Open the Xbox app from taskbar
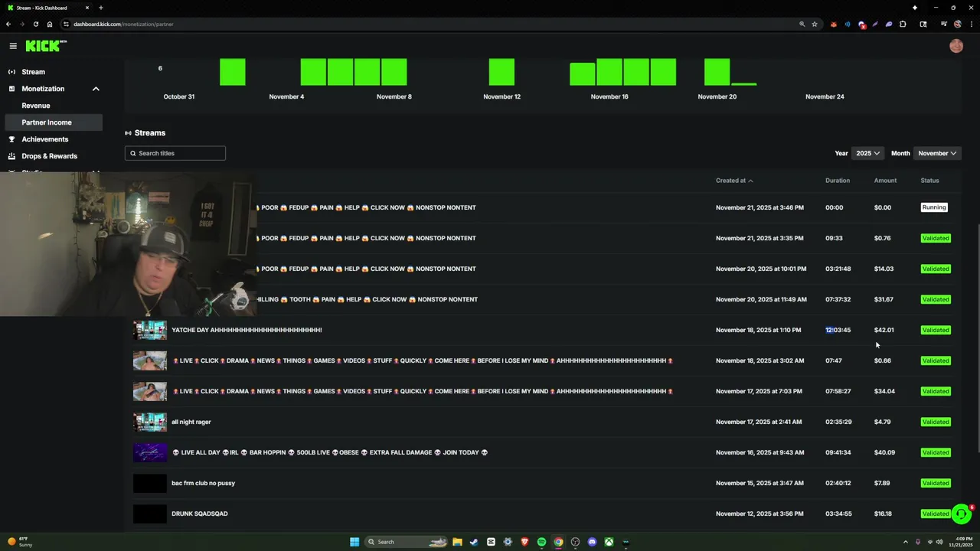Screen dimensions: 980x551 click(x=609, y=542)
